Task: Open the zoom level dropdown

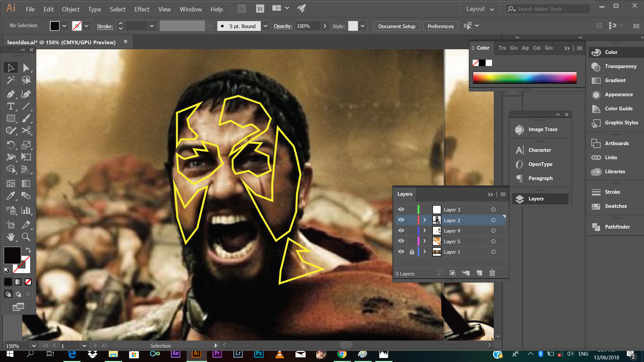Action: 34,346
